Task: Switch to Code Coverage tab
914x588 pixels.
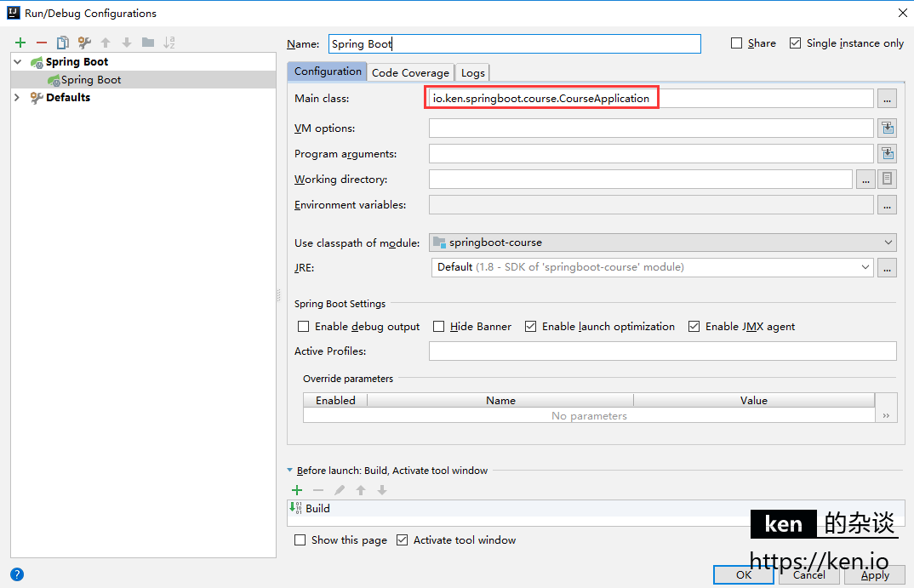Action: tap(410, 73)
